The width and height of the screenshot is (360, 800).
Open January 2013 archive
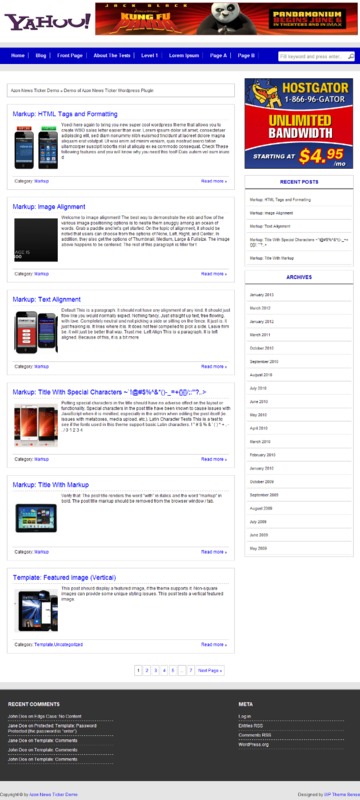coord(262,295)
